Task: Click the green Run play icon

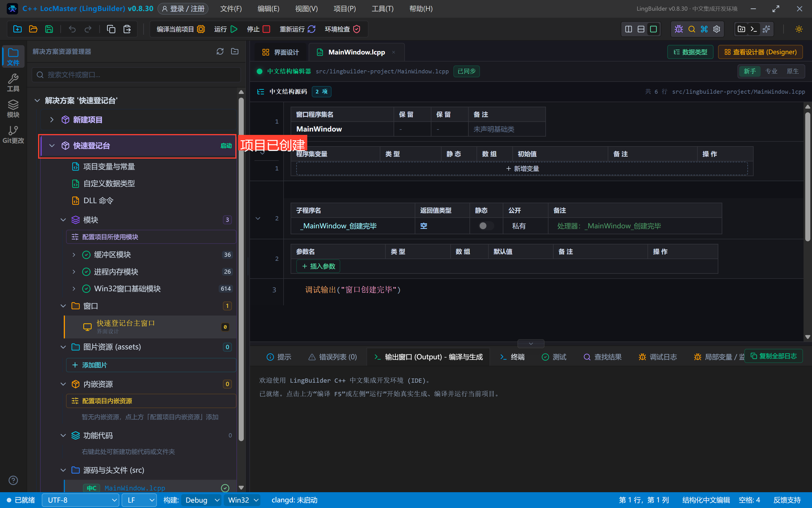Action: (x=234, y=29)
